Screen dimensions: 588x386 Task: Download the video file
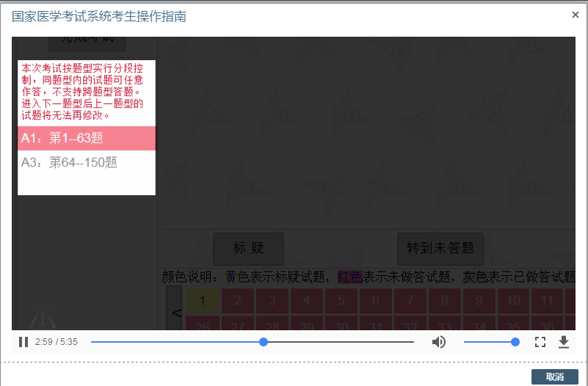point(564,342)
